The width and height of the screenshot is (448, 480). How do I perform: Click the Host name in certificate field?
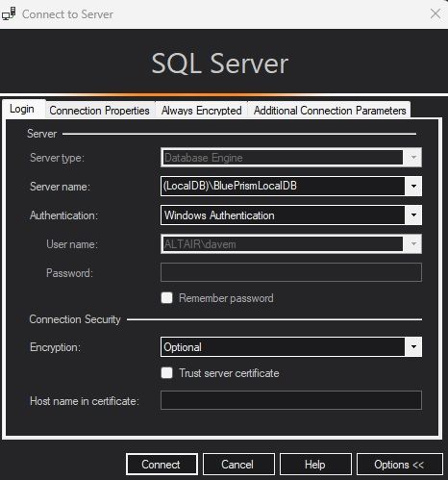(x=291, y=400)
